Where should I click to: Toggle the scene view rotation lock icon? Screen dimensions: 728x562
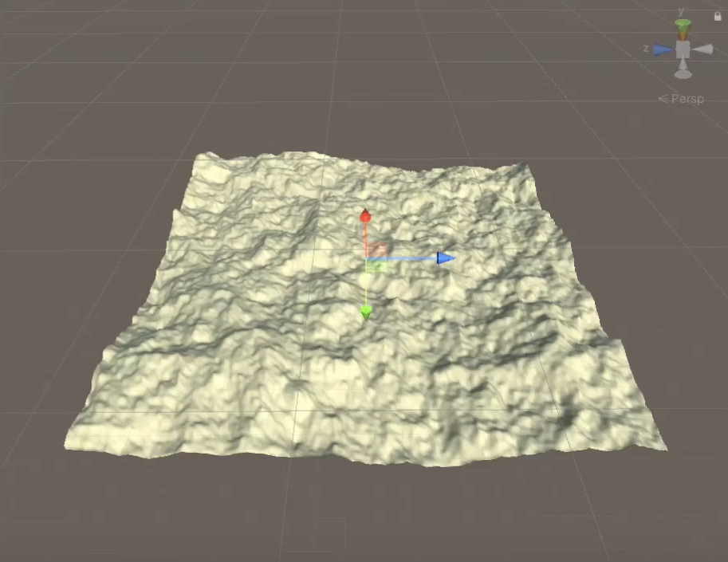click(x=718, y=16)
